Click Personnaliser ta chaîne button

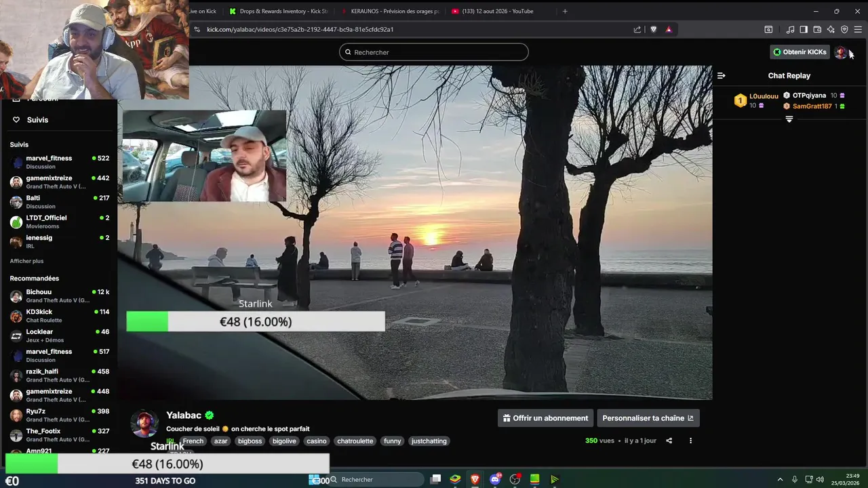coord(648,418)
